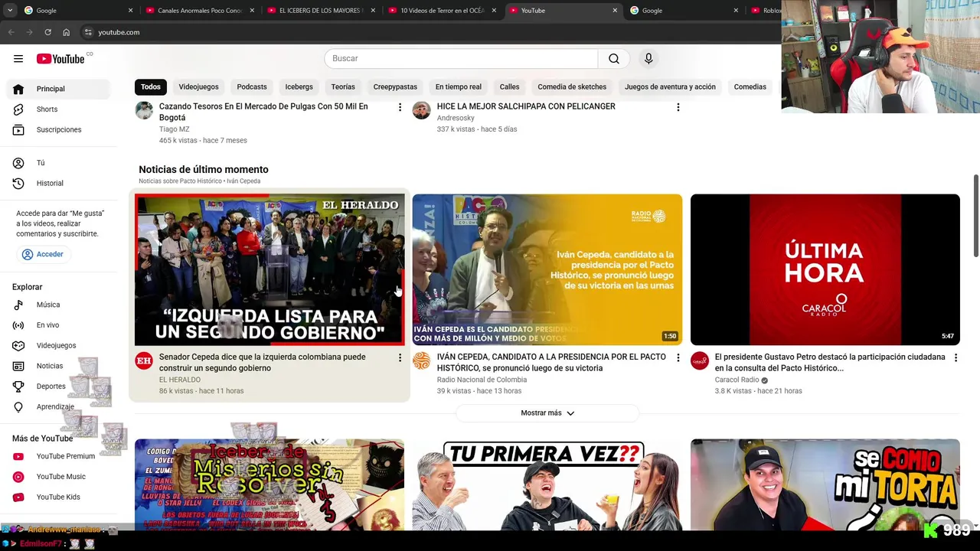Open Deportes in Explorar sidebar
This screenshot has width=980, height=551.
60,386
